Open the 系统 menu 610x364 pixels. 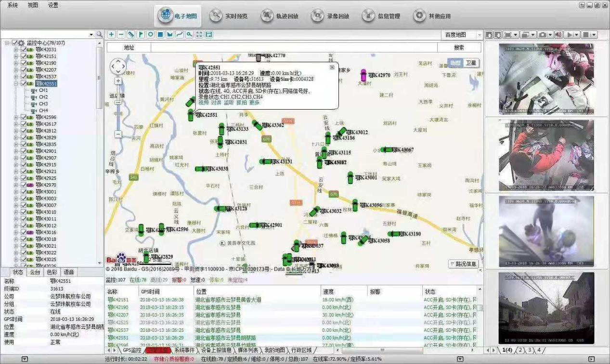(13, 5)
